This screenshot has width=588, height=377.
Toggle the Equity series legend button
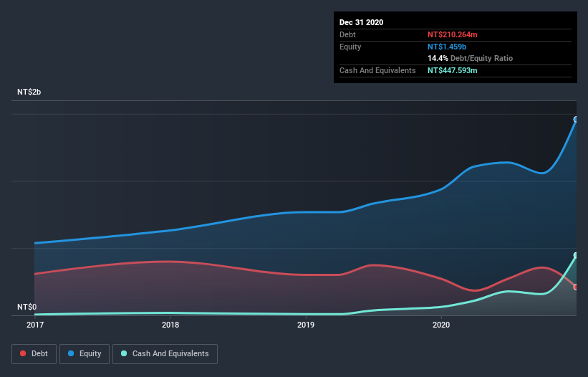(85, 354)
